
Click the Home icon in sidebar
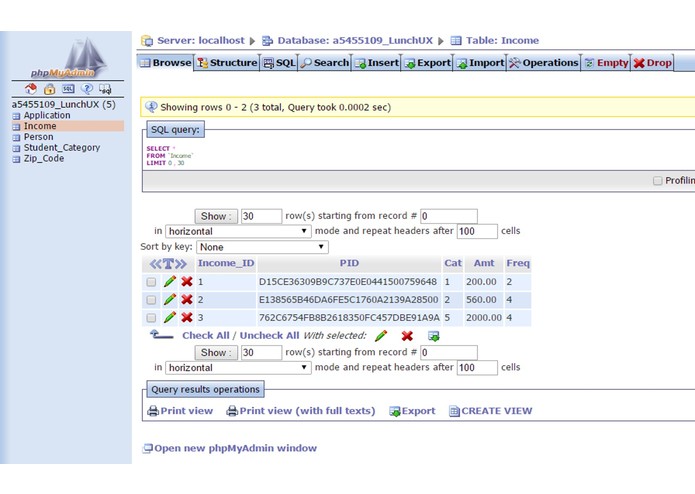tap(31, 89)
